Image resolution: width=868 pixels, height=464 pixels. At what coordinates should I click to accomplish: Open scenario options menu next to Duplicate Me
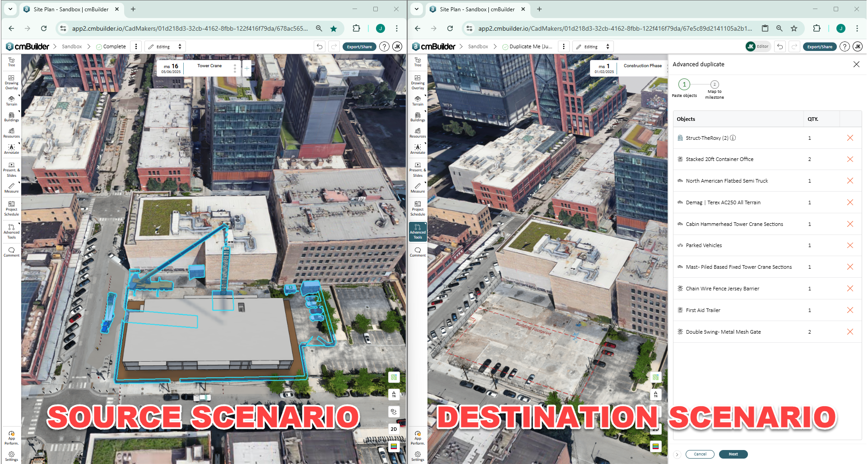[x=563, y=46]
